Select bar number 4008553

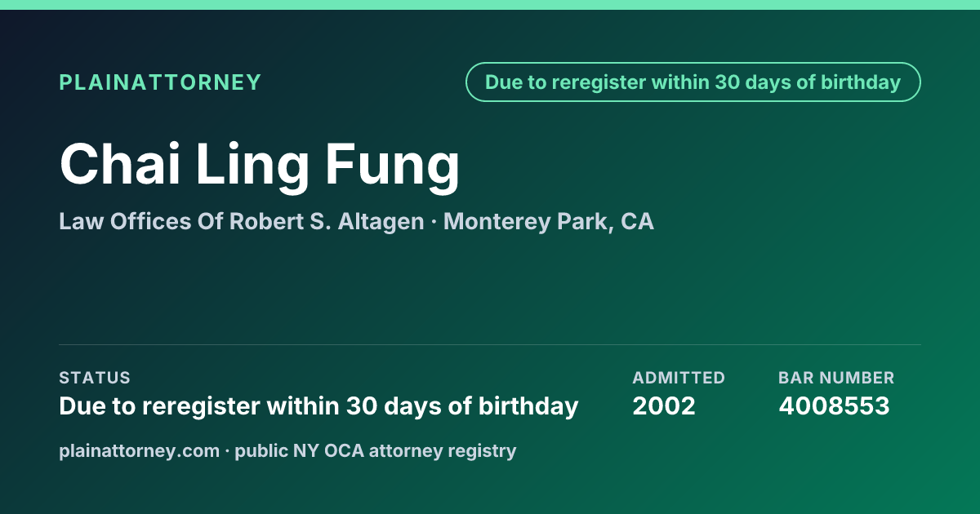[x=834, y=406]
